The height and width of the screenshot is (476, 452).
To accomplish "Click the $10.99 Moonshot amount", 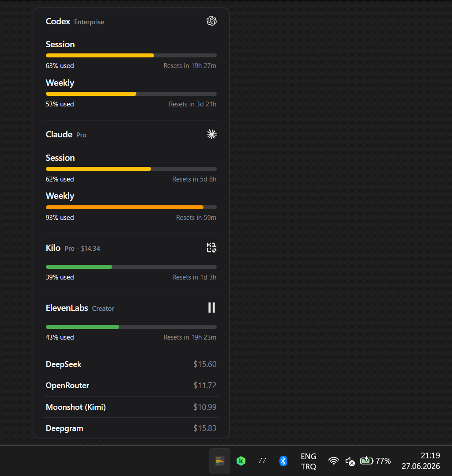I will point(205,407).
